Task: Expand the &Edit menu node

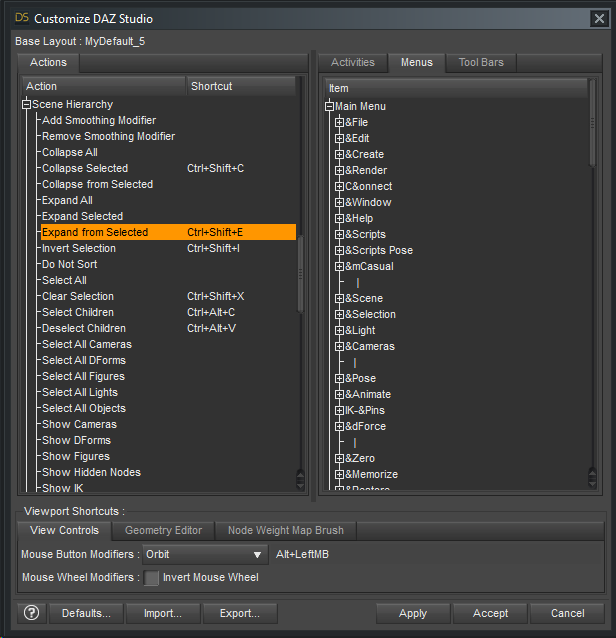Action: coord(339,138)
